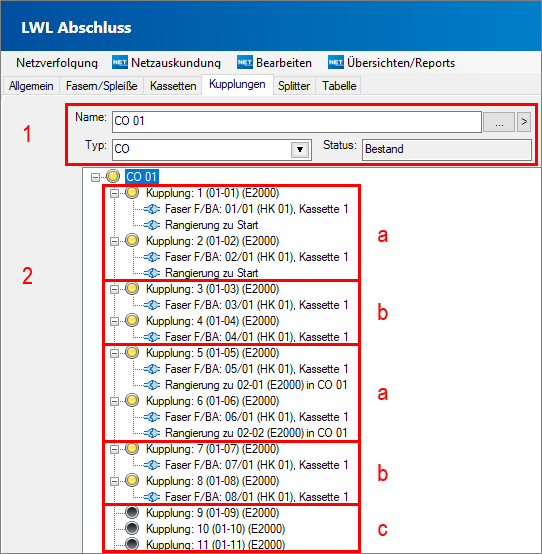Click dark coupling icon of Kupplung 11
The height and width of the screenshot is (554, 542).
pos(132,544)
